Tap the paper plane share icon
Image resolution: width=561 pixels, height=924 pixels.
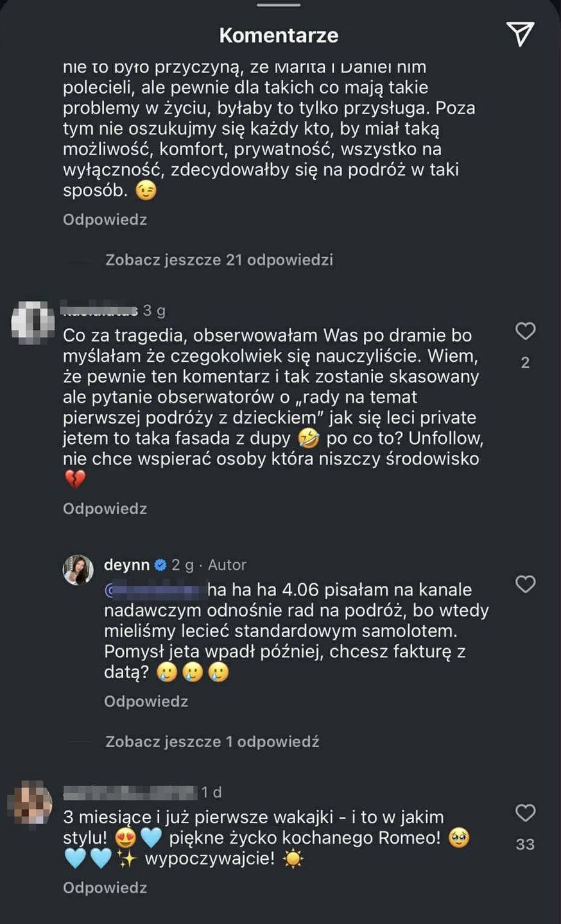(x=519, y=34)
